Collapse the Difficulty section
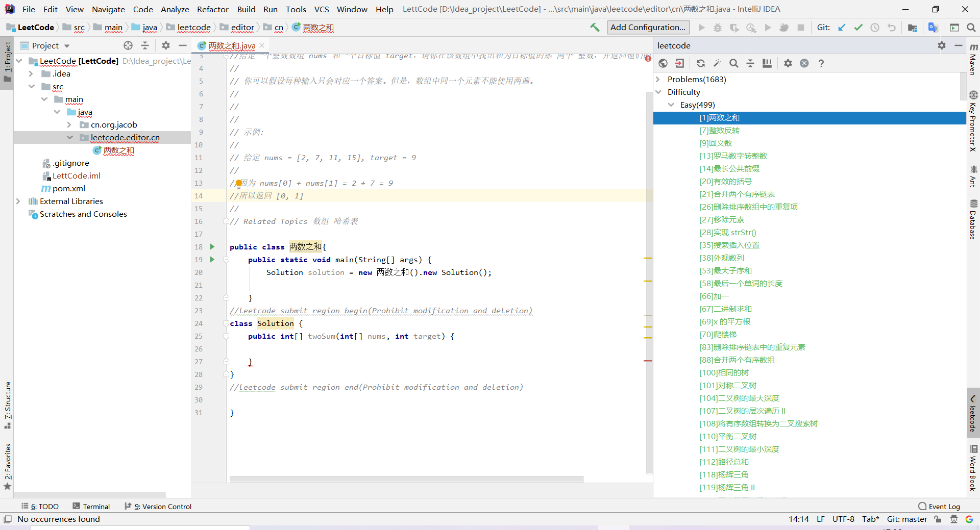The height and width of the screenshot is (530, 980). pyautogui.click(x=659, y=92)
